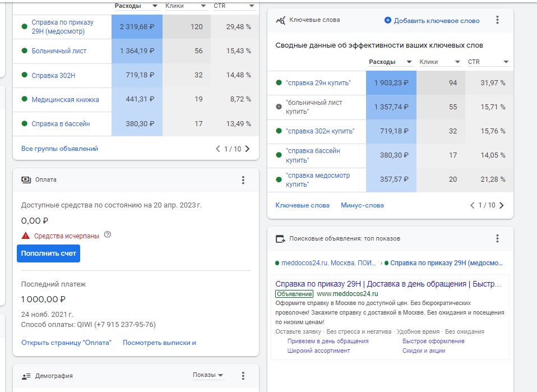
Task: Toggle paused status of "больничный лист купить"
Action: pos(279,107)
